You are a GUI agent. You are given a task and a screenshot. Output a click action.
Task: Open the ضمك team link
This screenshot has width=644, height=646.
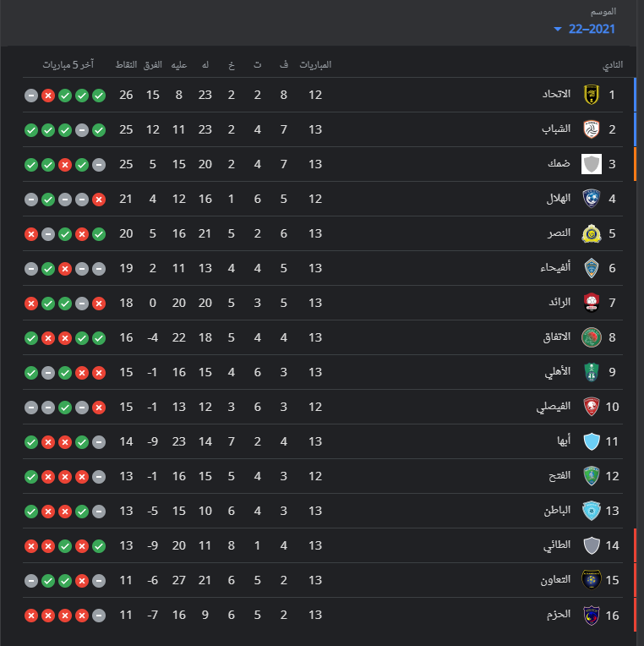559,164
